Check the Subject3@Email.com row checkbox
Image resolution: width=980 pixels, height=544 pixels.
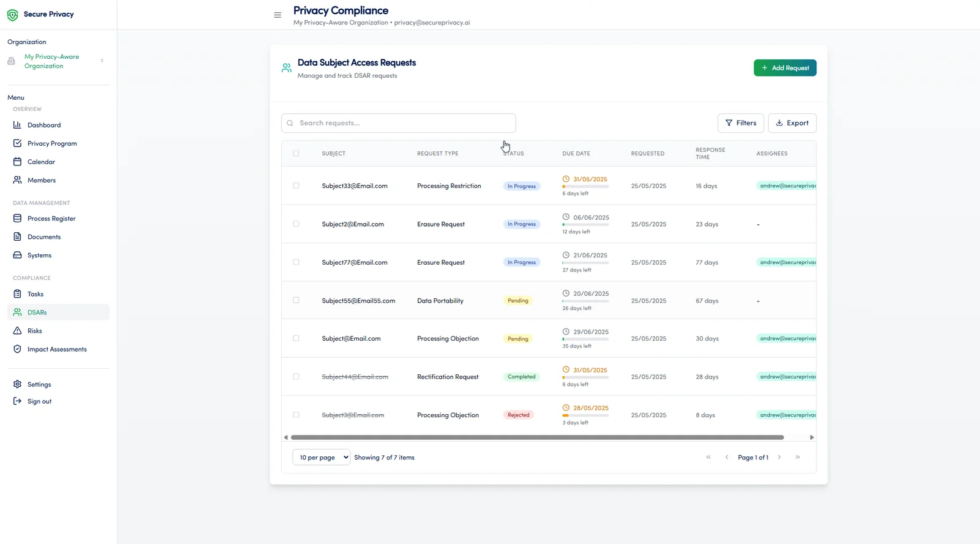click(x=296, y=415)
